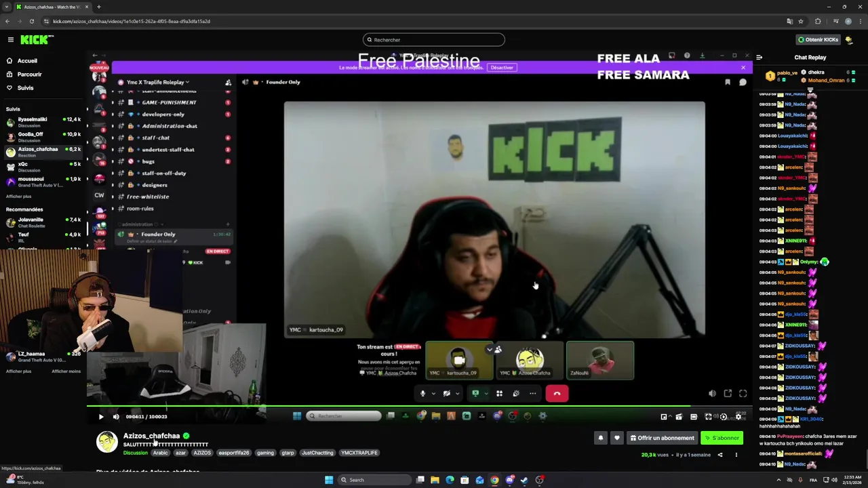Open a new browser tab
Image resolution: width=868 pixels, height=488 pixels.
pyautogui.click(x=98, y=7)
